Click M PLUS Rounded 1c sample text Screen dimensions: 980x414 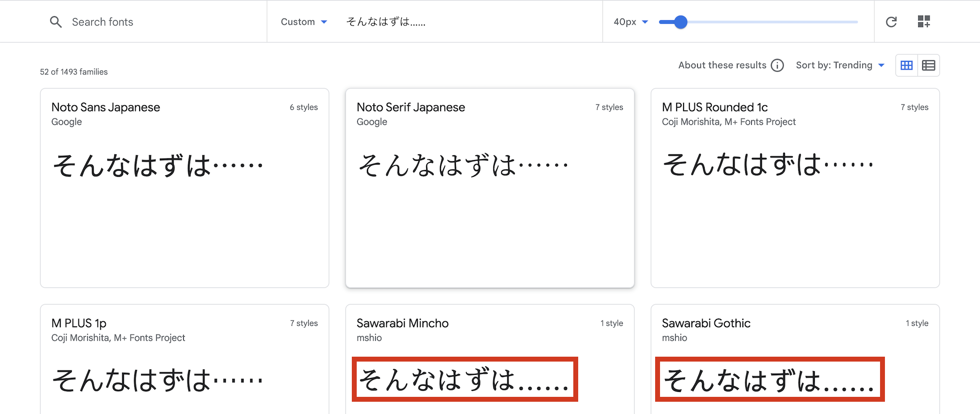click(768, 164)
